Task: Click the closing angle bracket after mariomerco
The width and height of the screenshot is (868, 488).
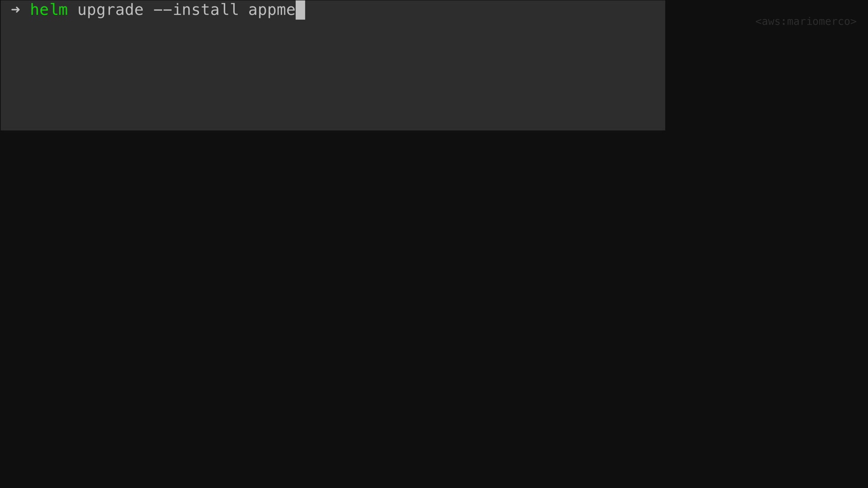Action: click(853, 22)
